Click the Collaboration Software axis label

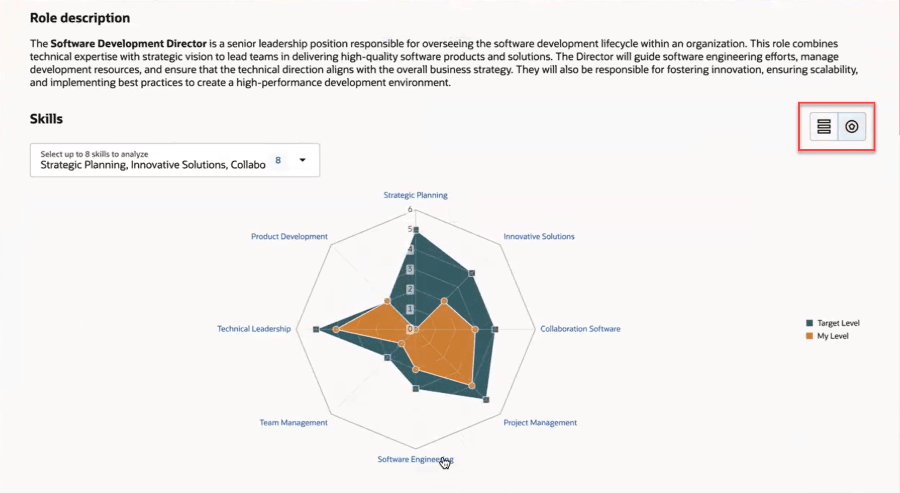pyautogui.click(x=580, y=329)
